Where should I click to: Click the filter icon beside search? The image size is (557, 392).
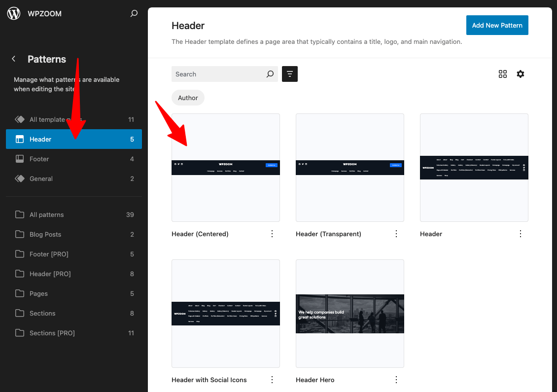tap(290, 74)
